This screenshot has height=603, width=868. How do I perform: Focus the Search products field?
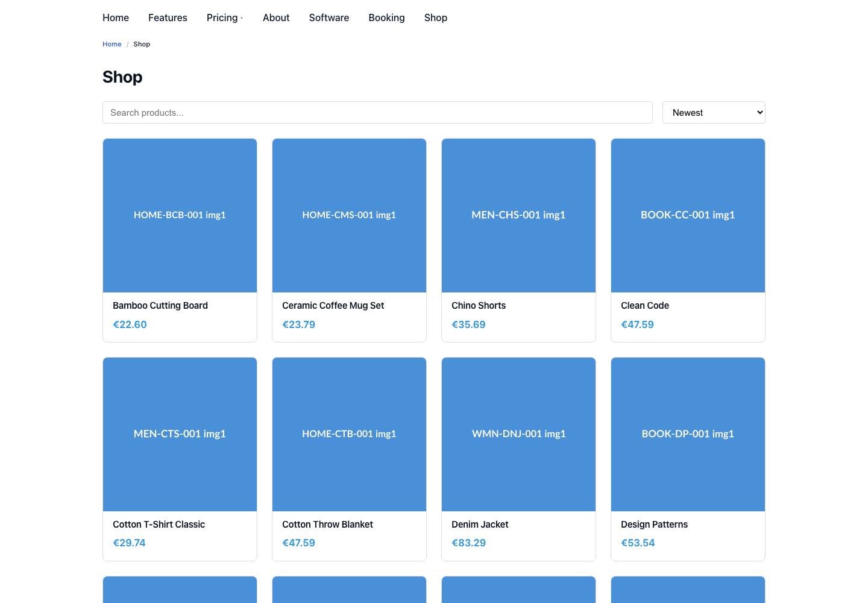[x=377, y=113]
